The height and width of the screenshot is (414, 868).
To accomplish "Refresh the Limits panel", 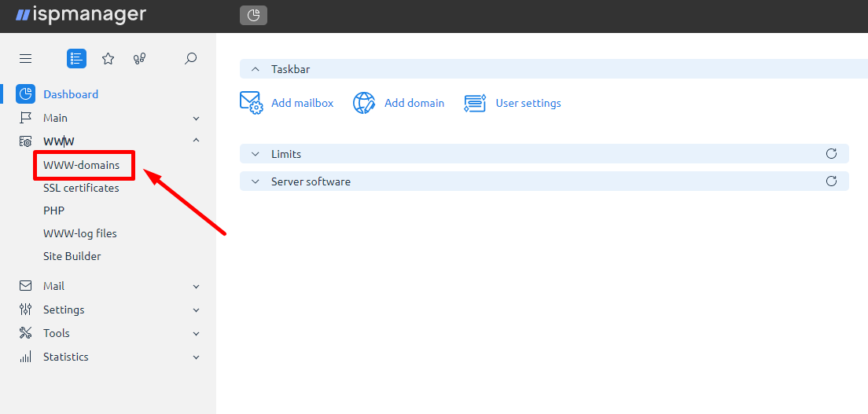I will pyautogui.click(x=832, y=153).
